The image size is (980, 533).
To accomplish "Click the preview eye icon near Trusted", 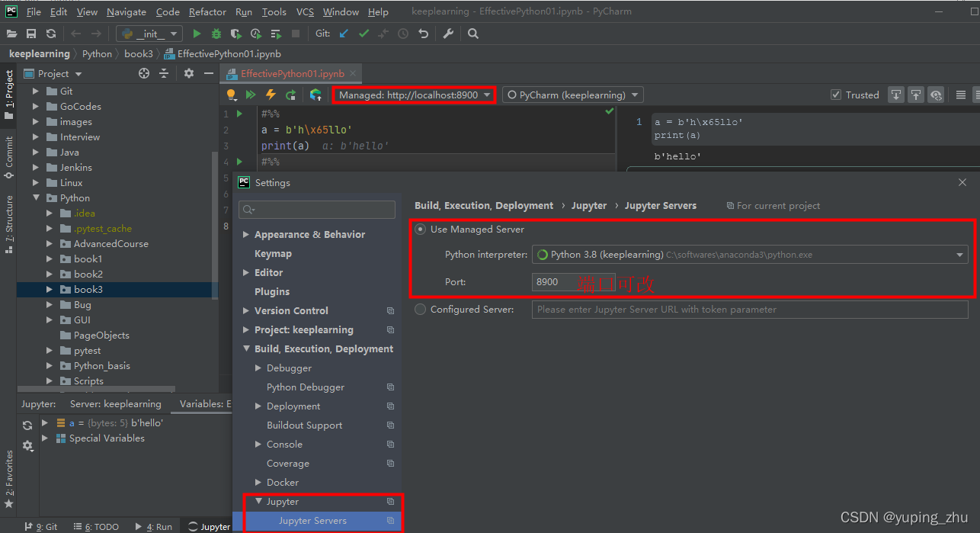I will pyautogui.click(x=936, y=95).
